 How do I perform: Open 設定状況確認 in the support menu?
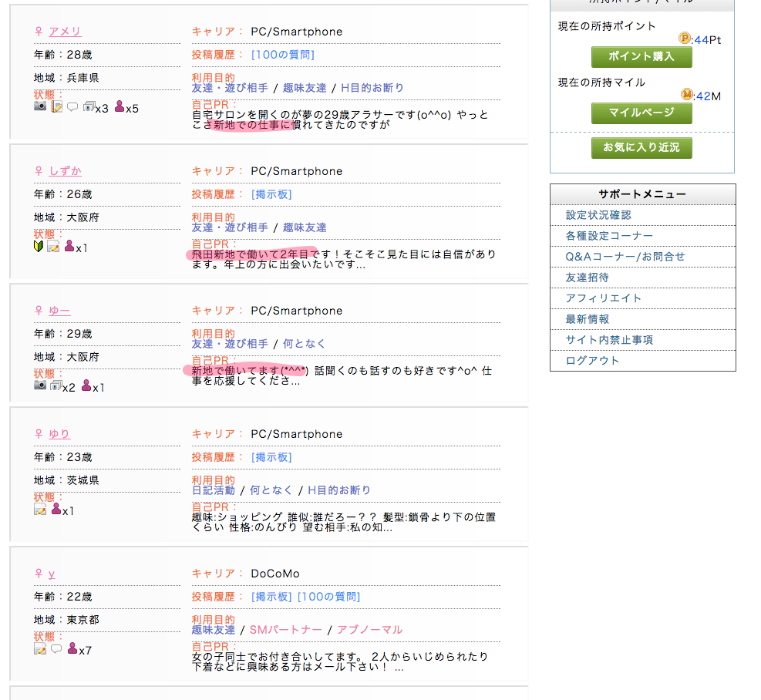[598, 215]
